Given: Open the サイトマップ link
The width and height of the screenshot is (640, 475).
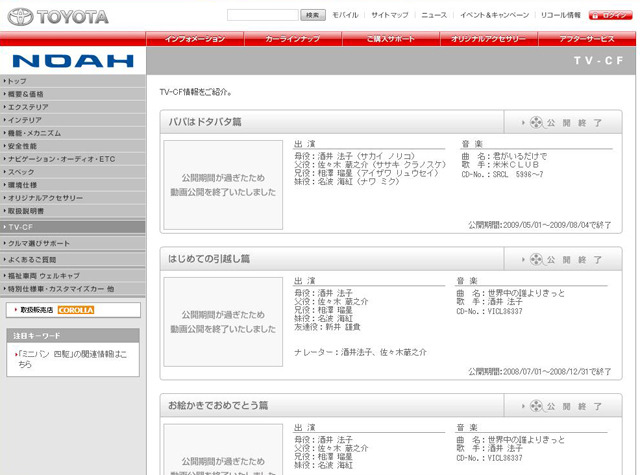Looking at the screenshot, I should [x=390, y=15].
